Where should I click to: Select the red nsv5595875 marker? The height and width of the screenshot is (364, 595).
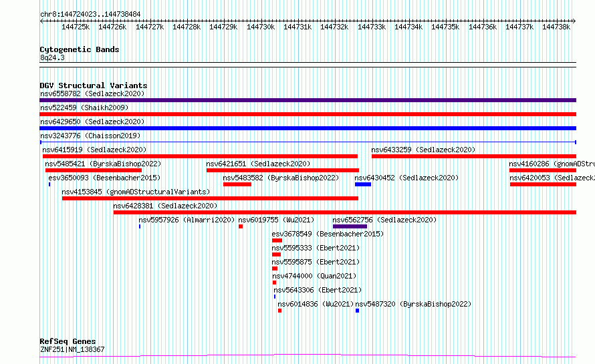click(275, 268)
